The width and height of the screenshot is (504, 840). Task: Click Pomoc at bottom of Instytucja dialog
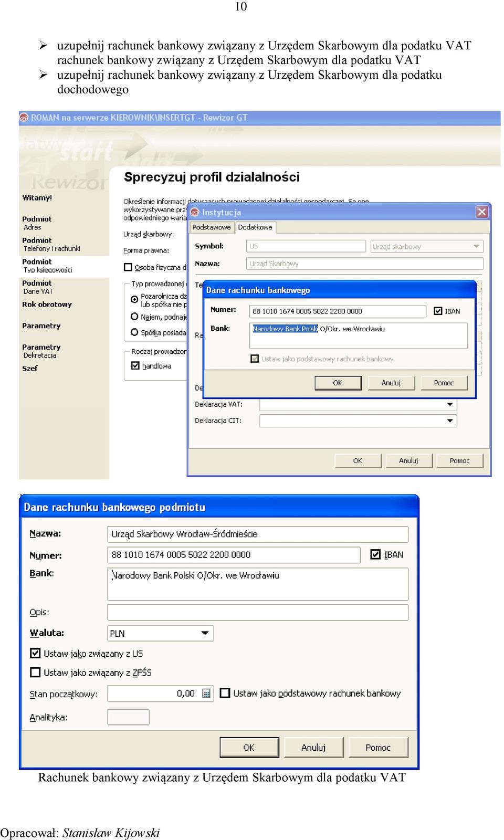(460, 461)
